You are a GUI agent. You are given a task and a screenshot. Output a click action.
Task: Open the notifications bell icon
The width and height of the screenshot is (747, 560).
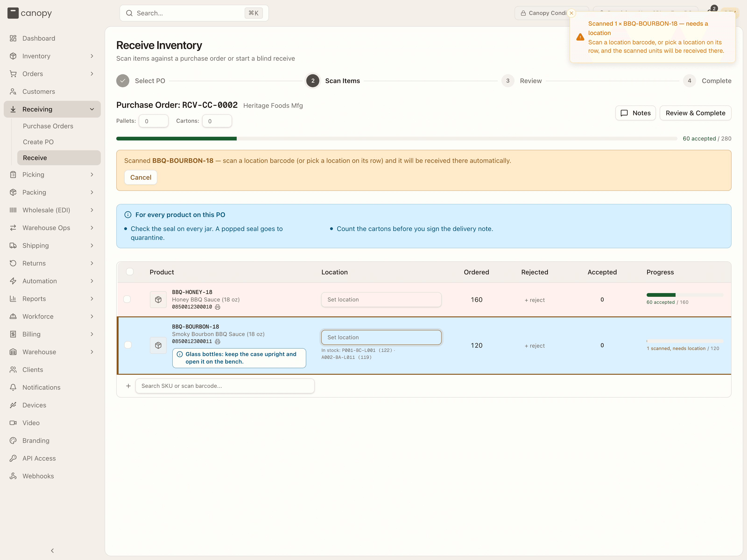(x=711, y=12)
